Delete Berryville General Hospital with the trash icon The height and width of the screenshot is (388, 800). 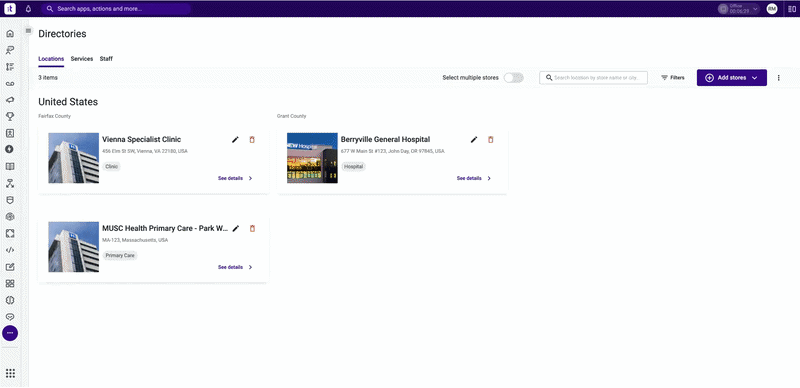pos(491,139)
